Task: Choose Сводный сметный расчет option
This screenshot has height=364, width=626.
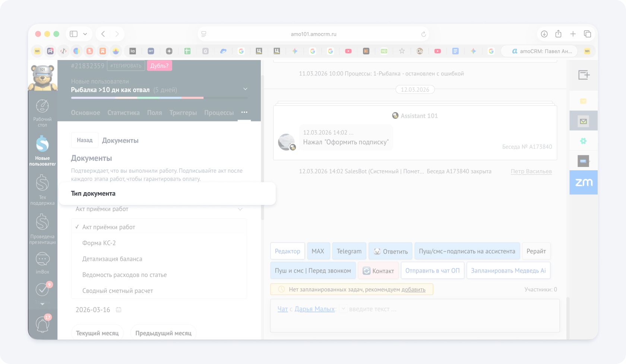Action: [159, 291]
